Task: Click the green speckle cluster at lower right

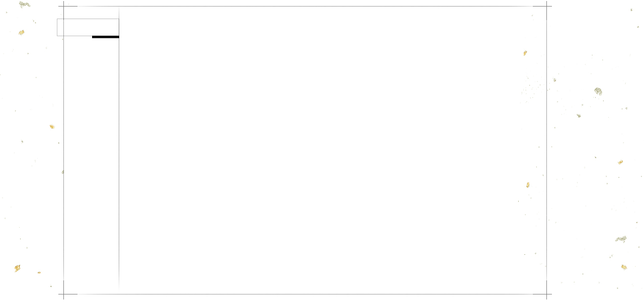Action: click(621, 239)
